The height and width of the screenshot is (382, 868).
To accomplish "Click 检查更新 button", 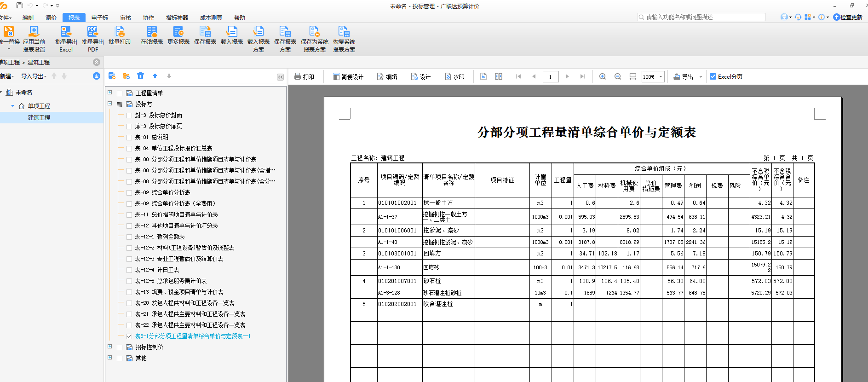I will tap(848, 17).
